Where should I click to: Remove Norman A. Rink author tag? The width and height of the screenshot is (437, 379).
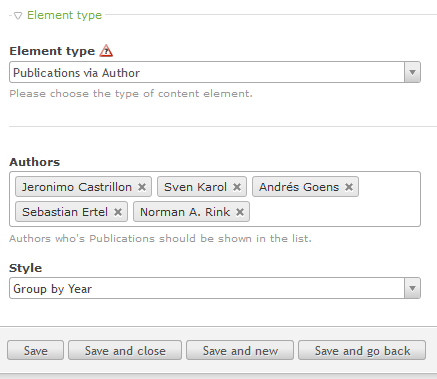click(x=240, y=212)
